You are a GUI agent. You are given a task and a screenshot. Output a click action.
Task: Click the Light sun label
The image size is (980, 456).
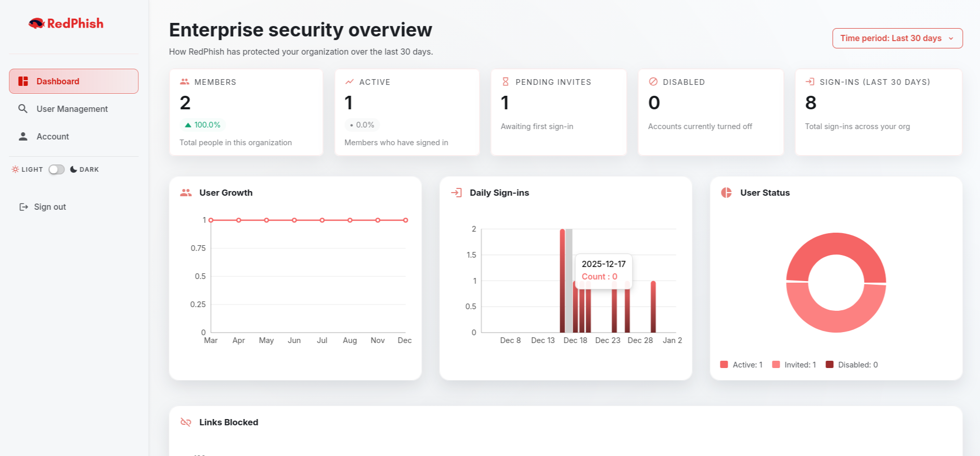pyautogui.click(x=28, y=170)
